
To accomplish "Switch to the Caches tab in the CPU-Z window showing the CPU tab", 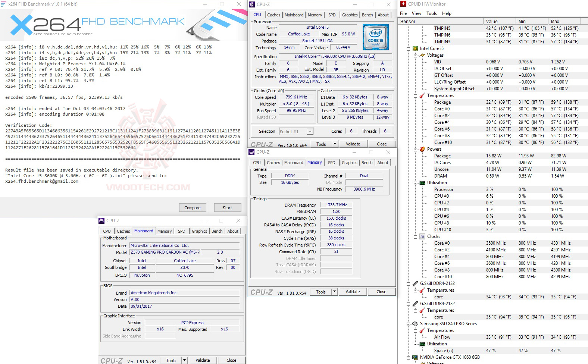I will click(x=274, y=15).
